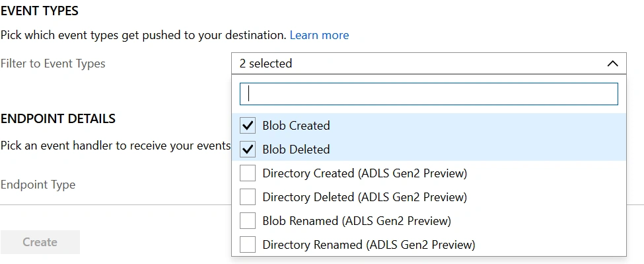644x264 pixels.
Task: Uncheck the Blob Created checkbox
Action: click(248, 126)
